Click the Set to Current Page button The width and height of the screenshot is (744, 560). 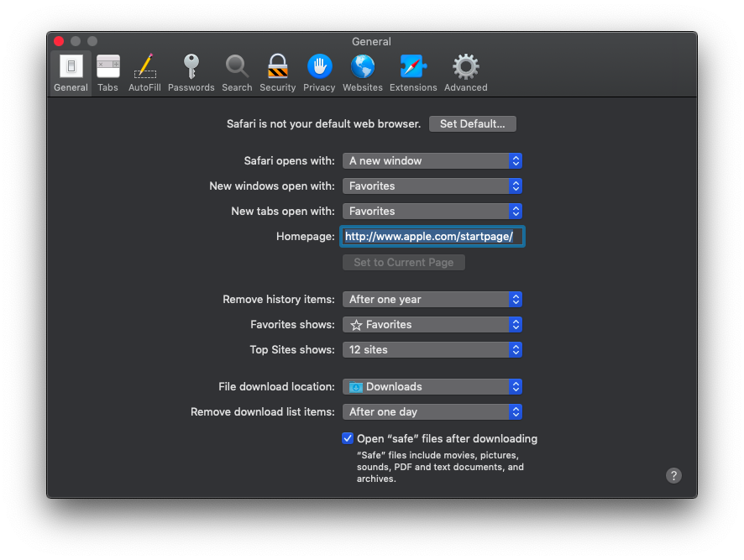click(404, 263)
